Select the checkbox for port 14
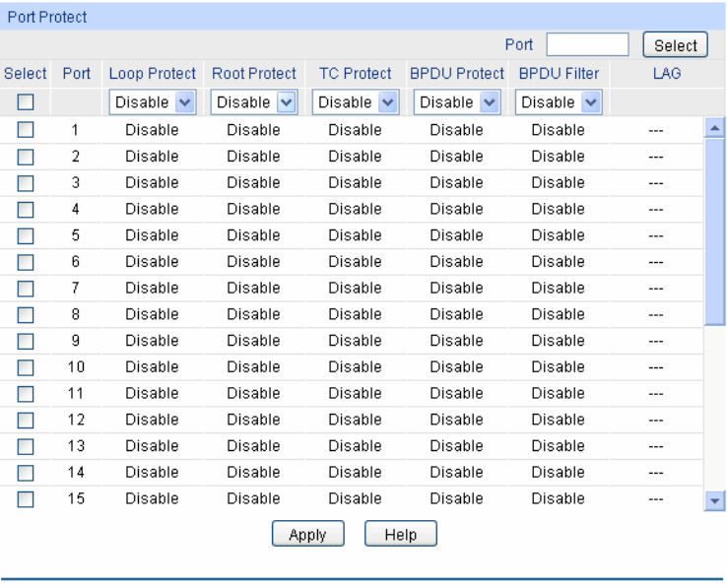Viewport: 727px width, 588px height. point(26,474)
